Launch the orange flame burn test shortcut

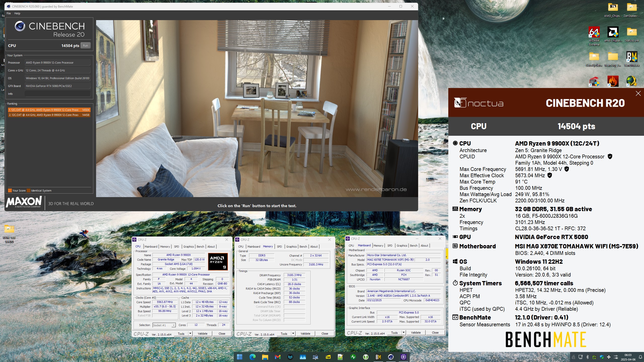[x=613, y=81]
